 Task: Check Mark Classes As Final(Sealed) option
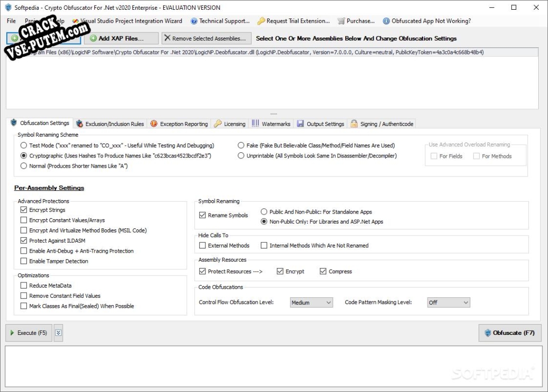24,306
